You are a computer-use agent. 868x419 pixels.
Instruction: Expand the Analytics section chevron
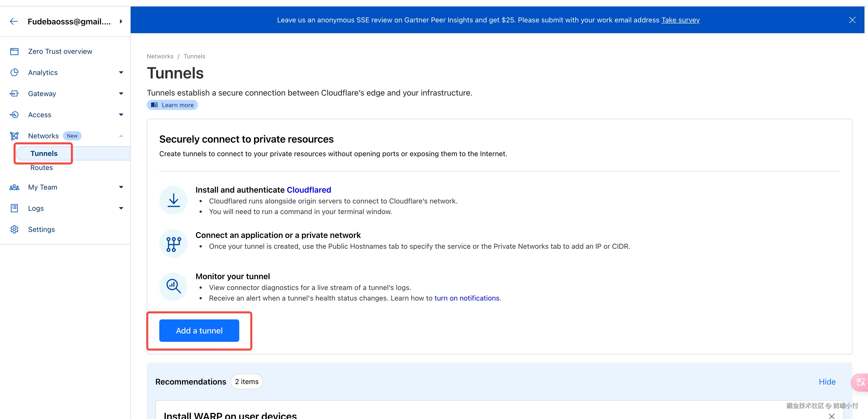121,72
